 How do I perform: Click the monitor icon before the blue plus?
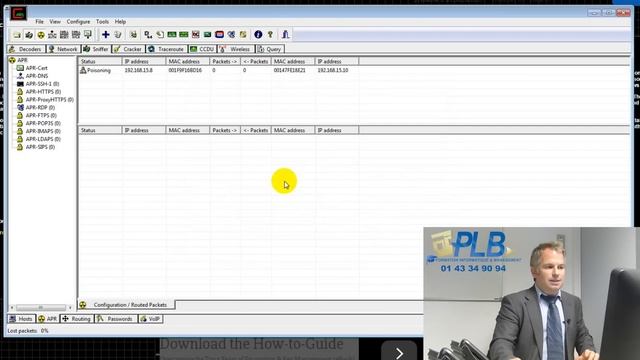click(x=87, y=35)
